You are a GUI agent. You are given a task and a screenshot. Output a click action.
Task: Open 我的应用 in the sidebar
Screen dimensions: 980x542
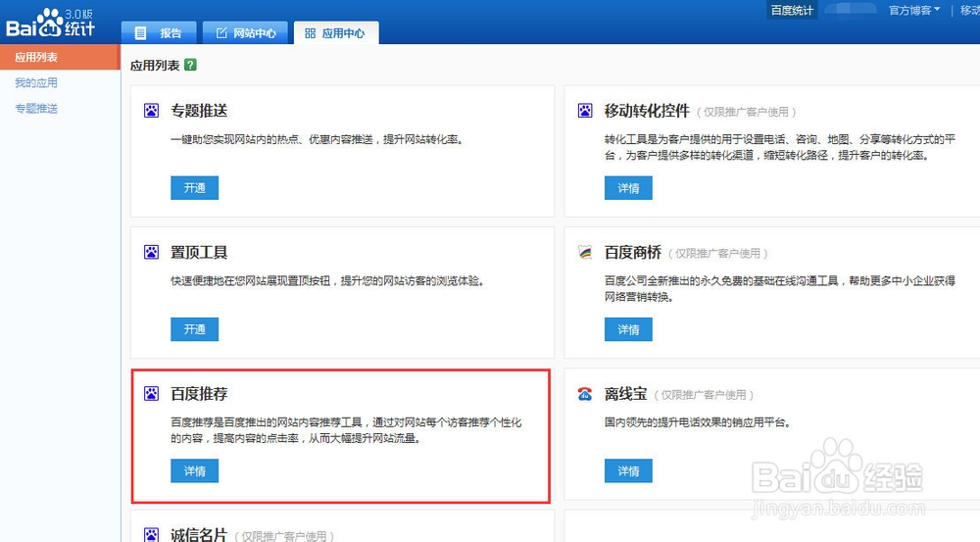point(36,82)
